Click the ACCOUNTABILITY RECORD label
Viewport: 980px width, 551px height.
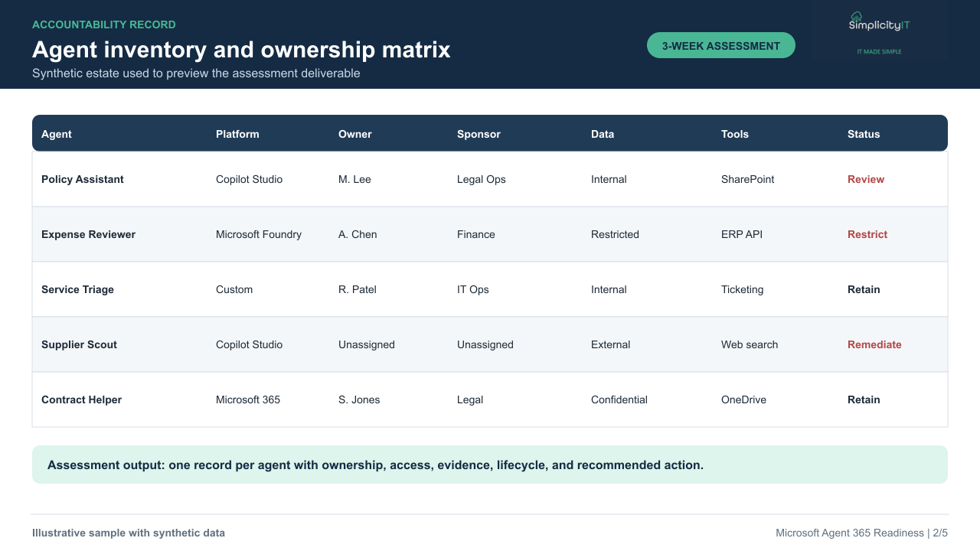(x=104, y=24)
